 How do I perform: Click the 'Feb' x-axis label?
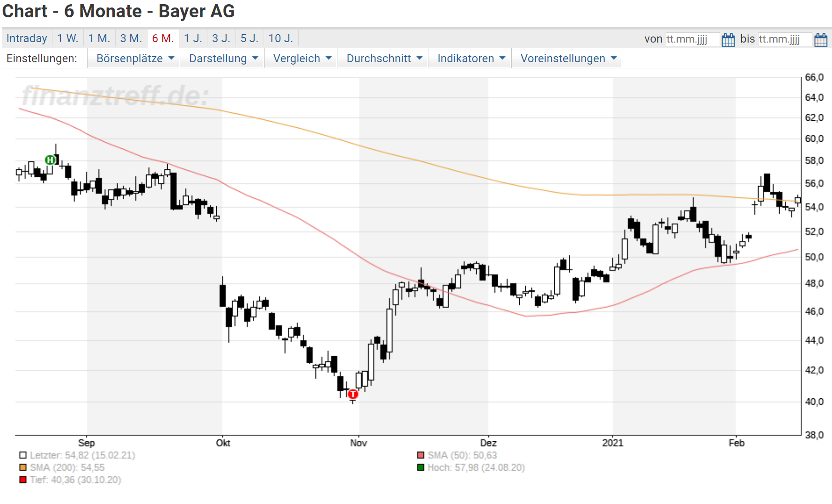(x=736, y=443)
